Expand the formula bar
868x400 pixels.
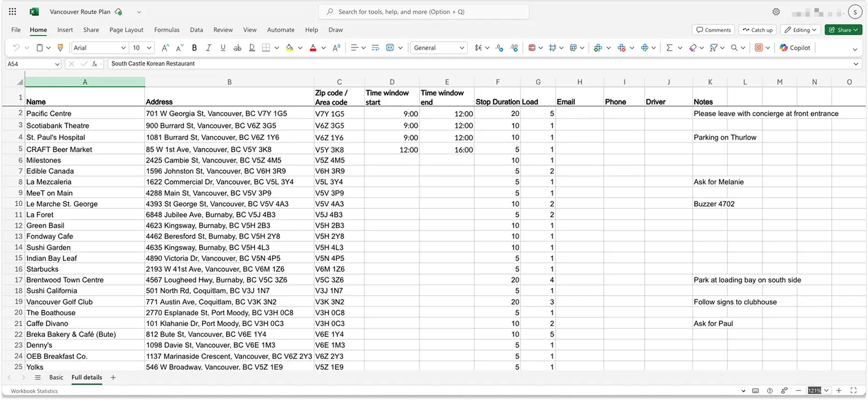pos(856,64)
